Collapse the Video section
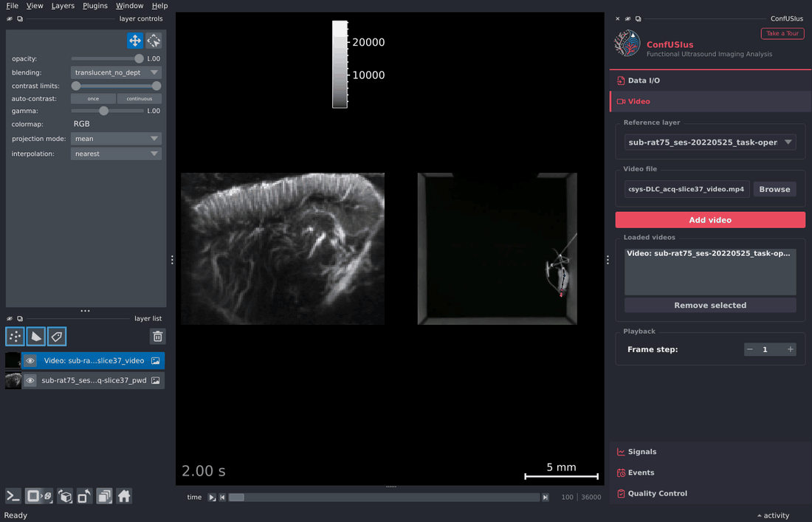The width and height of the screenshot is (812, 522). [x=710, y=101]
